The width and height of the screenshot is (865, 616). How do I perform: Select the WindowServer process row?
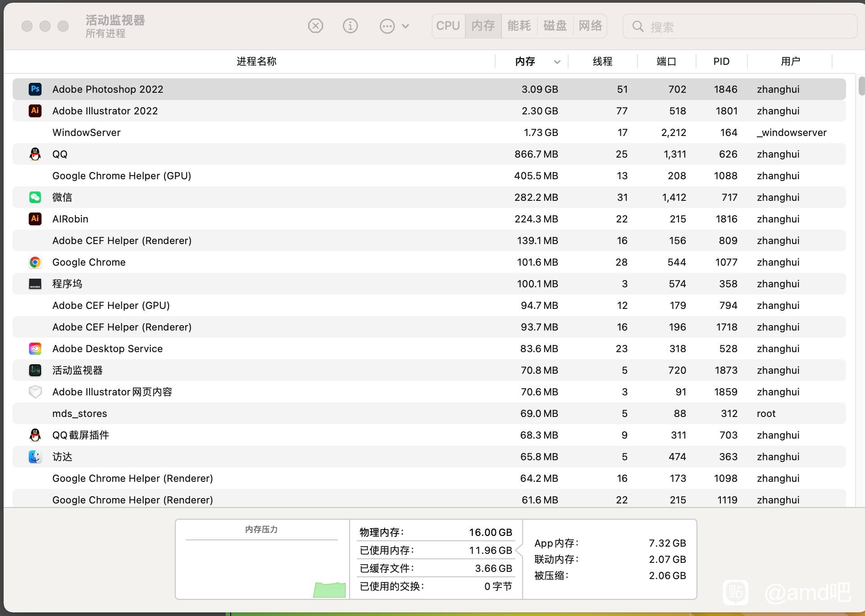429,132
